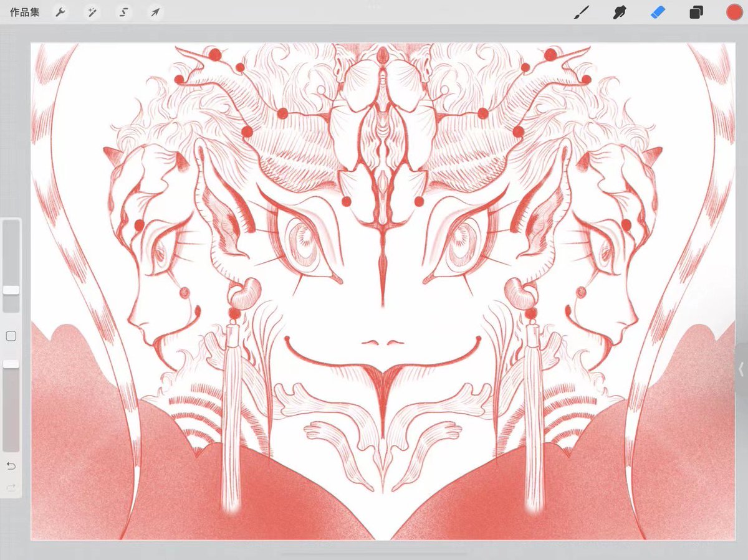This screenshot has width=748, height=560.
Task: Undo the last stroke with sidebar arrow
Action: point(11,466)
